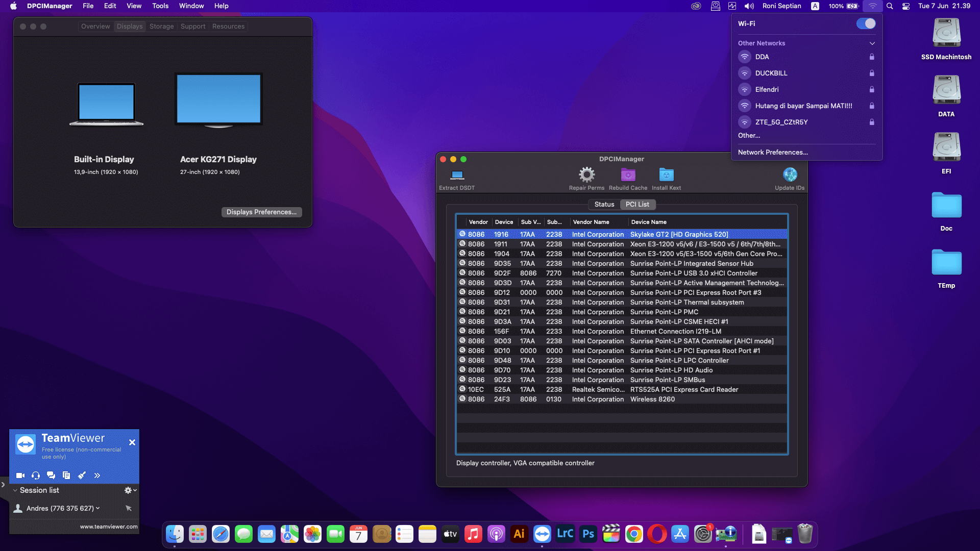Select the Repair Perms gear icon

[x=585, y=176]
